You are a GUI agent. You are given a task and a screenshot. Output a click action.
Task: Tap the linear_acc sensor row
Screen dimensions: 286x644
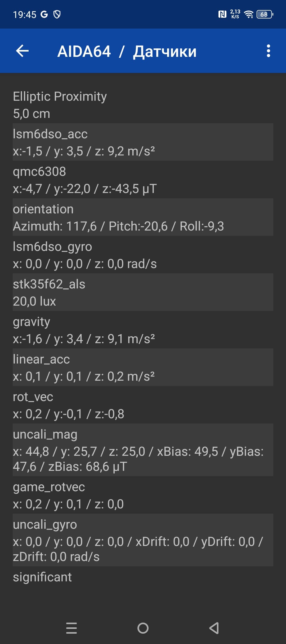click(x=143, y=367)
